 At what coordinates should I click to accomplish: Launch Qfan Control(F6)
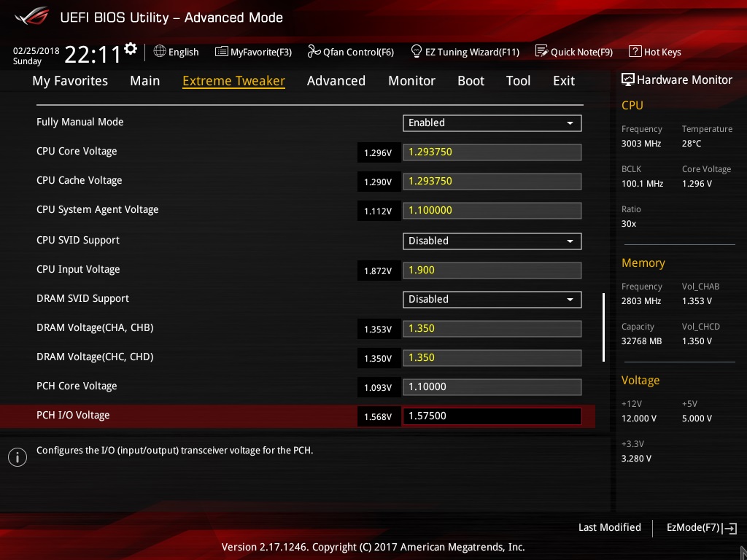(x=359, y=52)
